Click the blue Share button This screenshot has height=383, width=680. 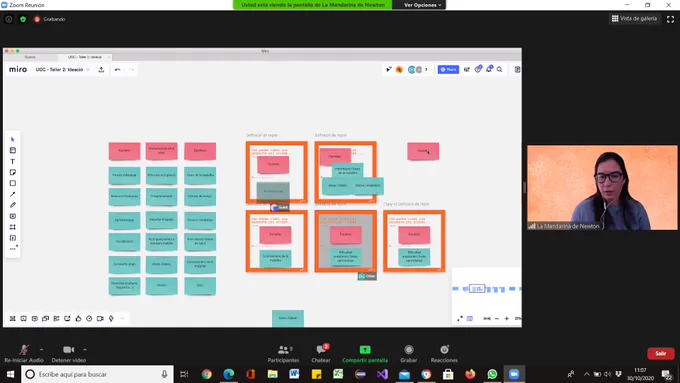tap(448, 69)
